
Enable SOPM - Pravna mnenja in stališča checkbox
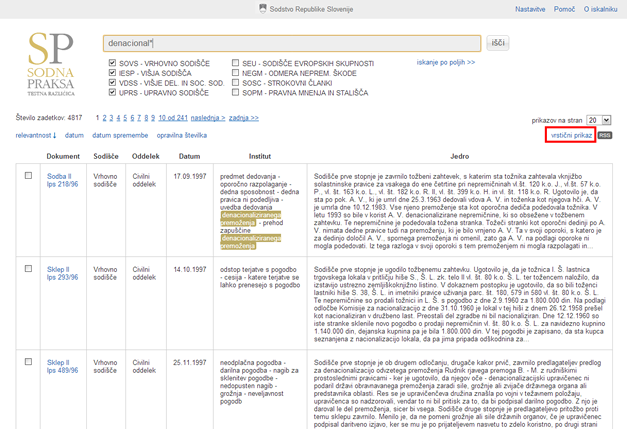pyautogui.click(x=236, y=92)
